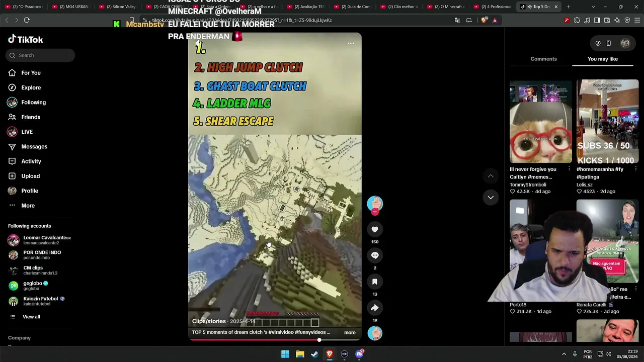Close the Top 5 Dream TikTok tab
The height and width of the screenshot is (362, 644).
556,7
